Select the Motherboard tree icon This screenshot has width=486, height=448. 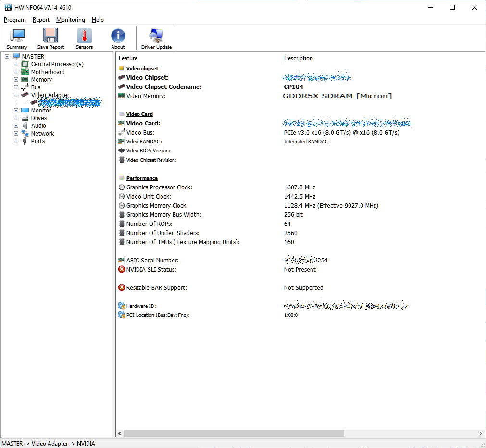click(x=25, y=72)
